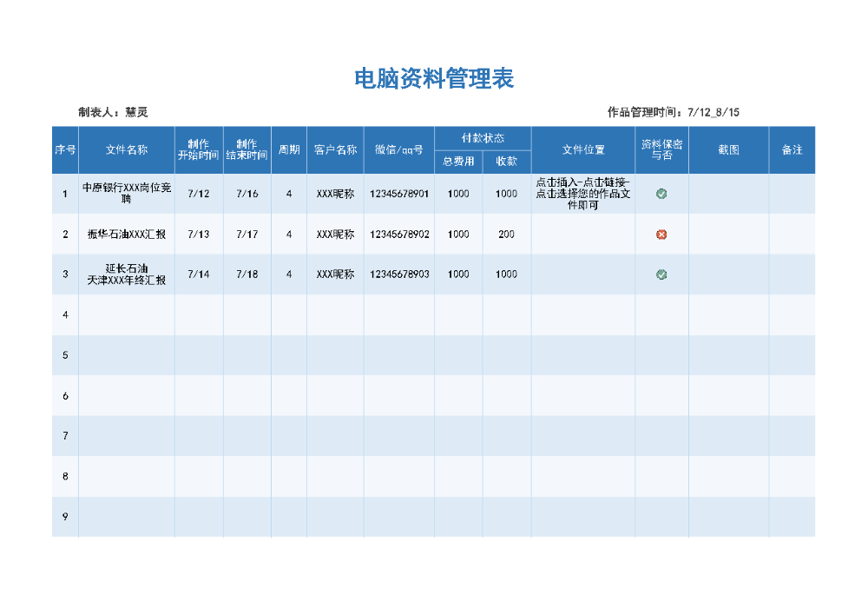The height and width of the screenshot is (615, 868).
Task: Select the 截图 column header
Action: coord(728,149)
